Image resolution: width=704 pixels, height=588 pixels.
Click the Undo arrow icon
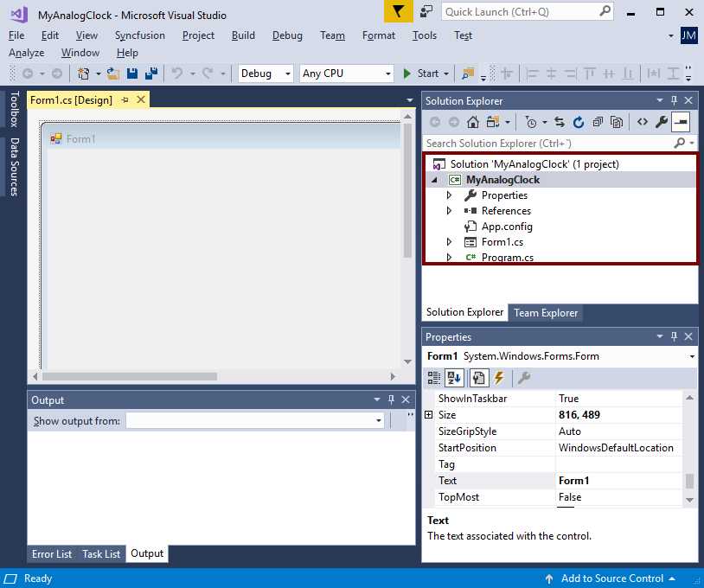(x=177, y=73)
